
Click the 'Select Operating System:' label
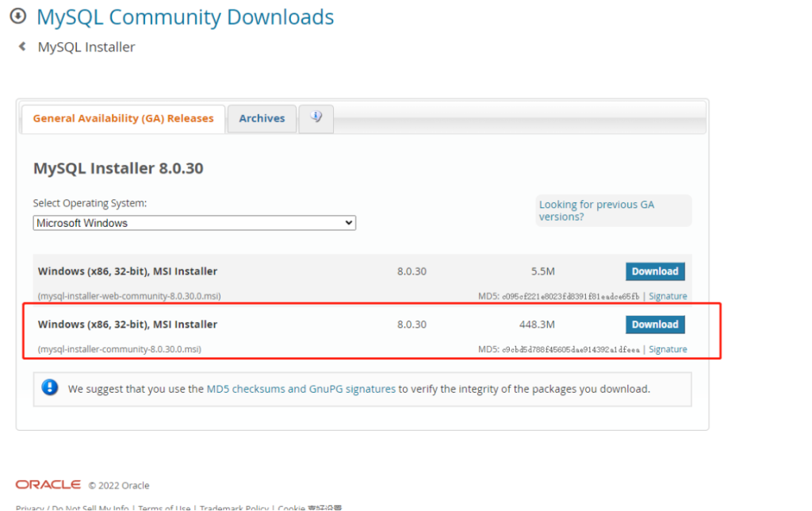[90, 203]
